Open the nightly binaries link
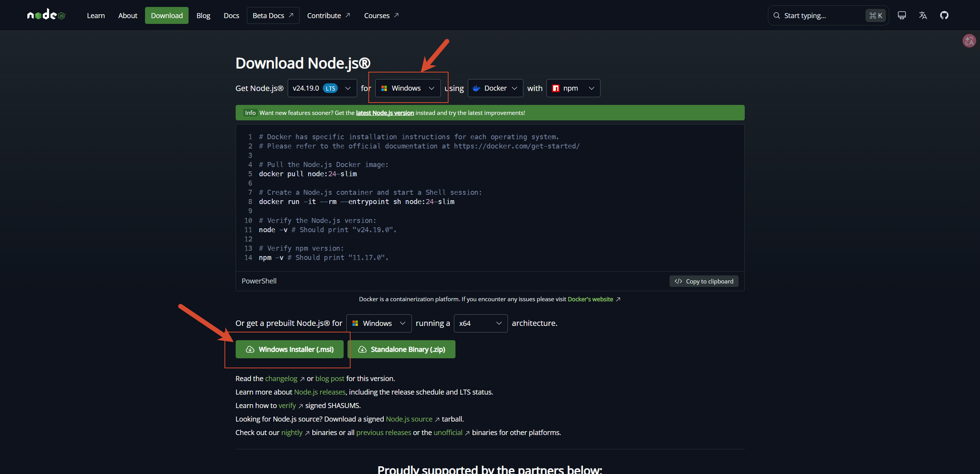The width and height of the screenshot is (980, 474). (292, 433)
